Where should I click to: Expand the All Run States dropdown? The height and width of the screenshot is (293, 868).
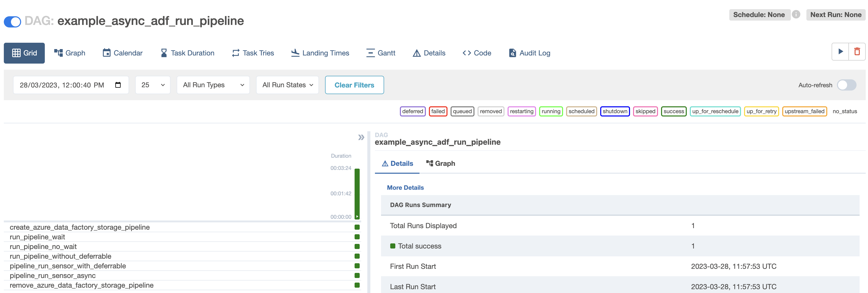pyautogui.click(x=287, y=85)
